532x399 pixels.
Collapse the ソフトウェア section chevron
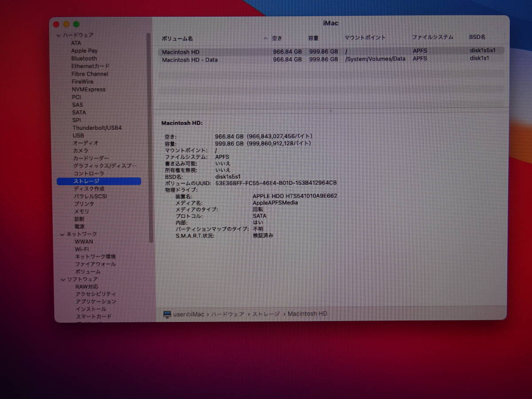[x=63, y=279]
